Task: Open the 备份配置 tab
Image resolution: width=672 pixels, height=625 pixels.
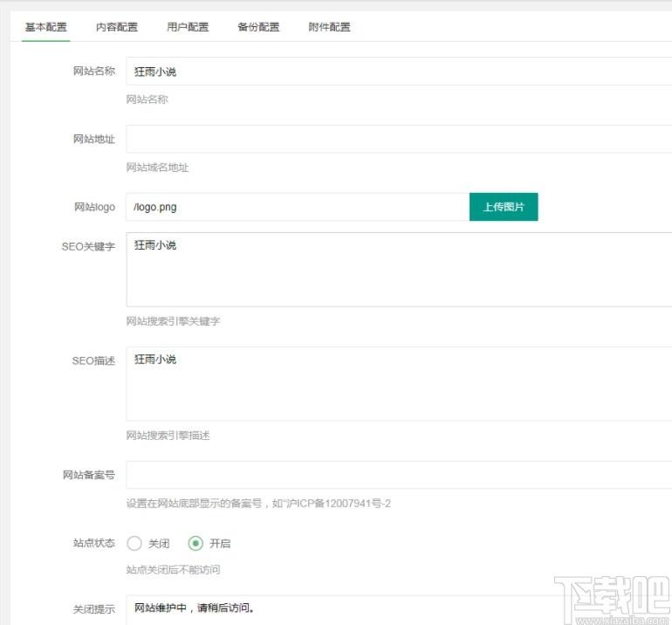Action: (258, 27)
